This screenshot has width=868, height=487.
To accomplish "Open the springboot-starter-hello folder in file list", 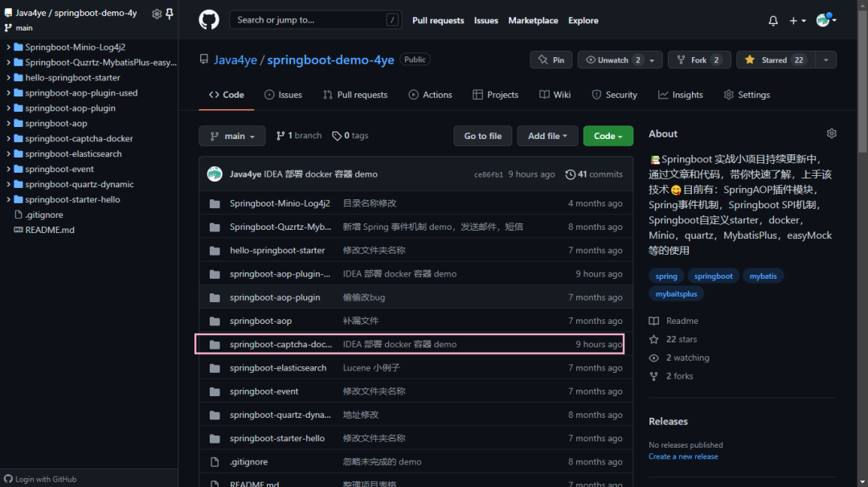I will (277, 438).
